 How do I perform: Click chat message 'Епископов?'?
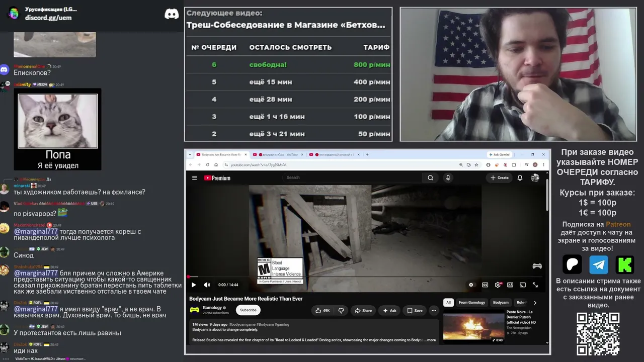pyautogui.click(x=32, y=73)
